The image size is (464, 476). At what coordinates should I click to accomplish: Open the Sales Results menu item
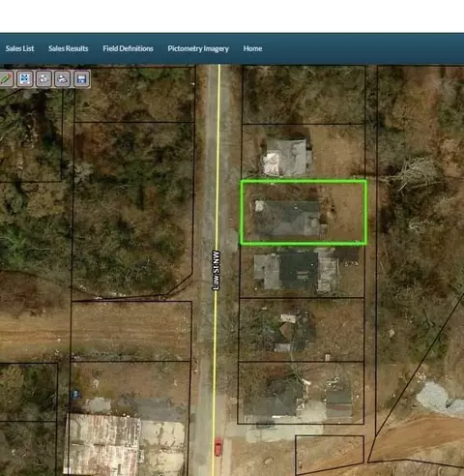pos(68,48)
